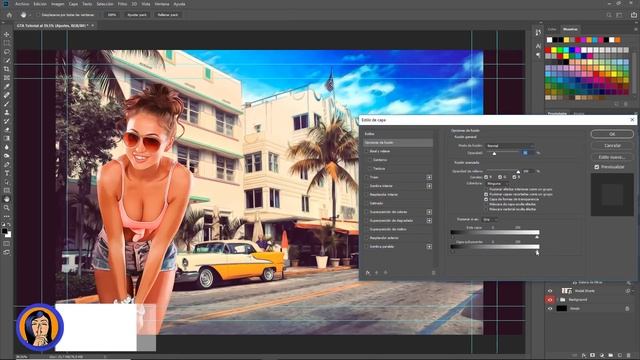
Task: Click trash icon at bottom of styles list
Action: 433,273
